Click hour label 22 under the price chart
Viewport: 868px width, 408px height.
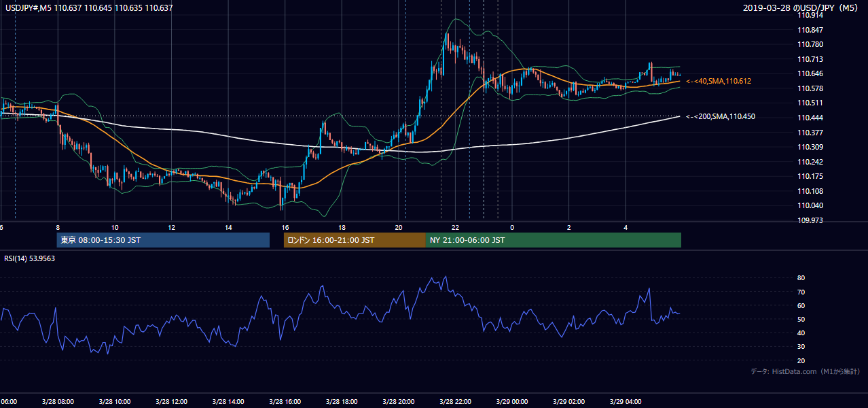456,228
